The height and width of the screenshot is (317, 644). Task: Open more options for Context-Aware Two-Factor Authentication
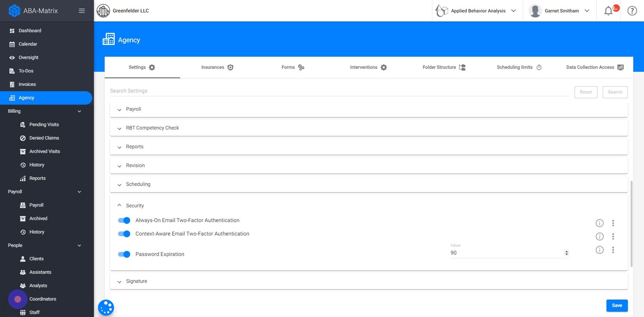click(613, 236)
